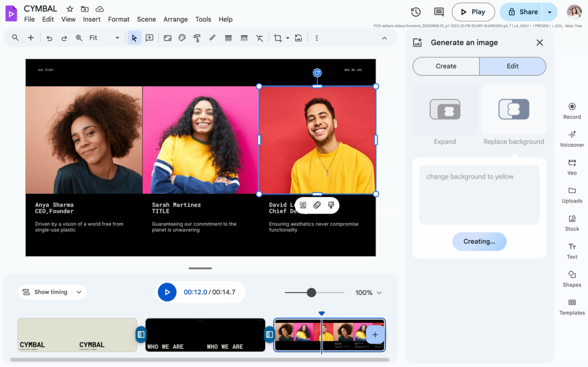
Task: Select the Record tool
Action: click(571, 111)
